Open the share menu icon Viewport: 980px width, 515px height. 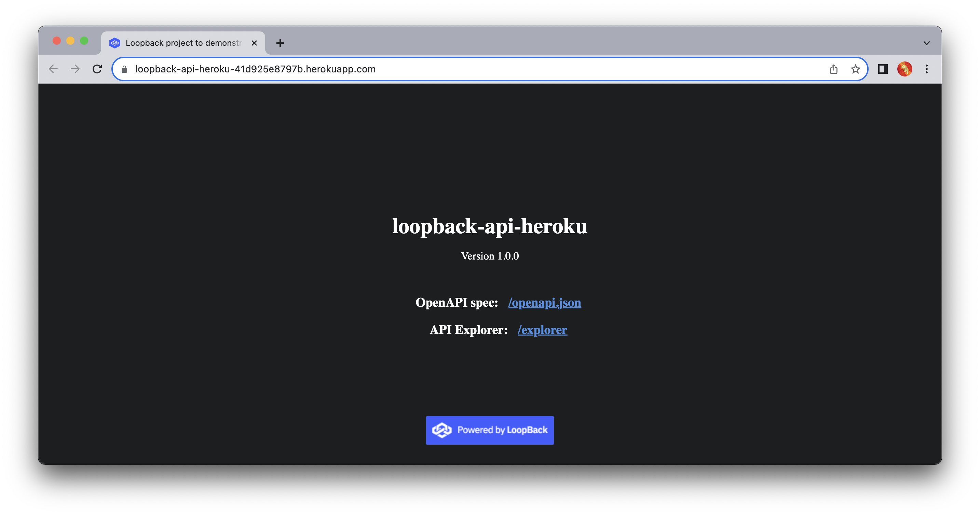[x=833, y=69]
